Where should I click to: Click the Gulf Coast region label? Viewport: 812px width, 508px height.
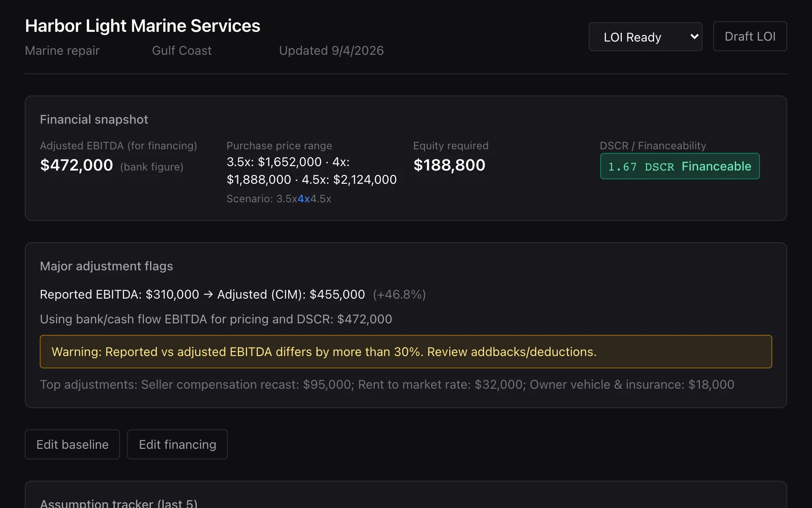[x=182, y=51]
